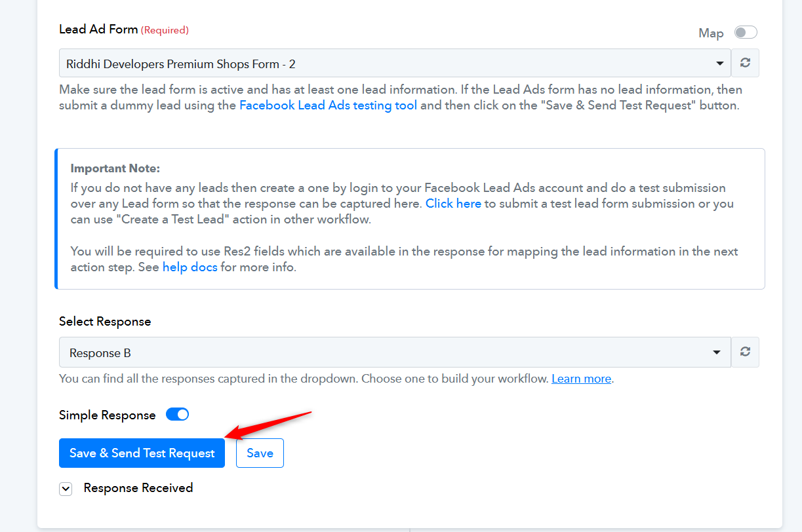Open the help docs link
This screenshot has width=802, height=532.
(190, 267)
